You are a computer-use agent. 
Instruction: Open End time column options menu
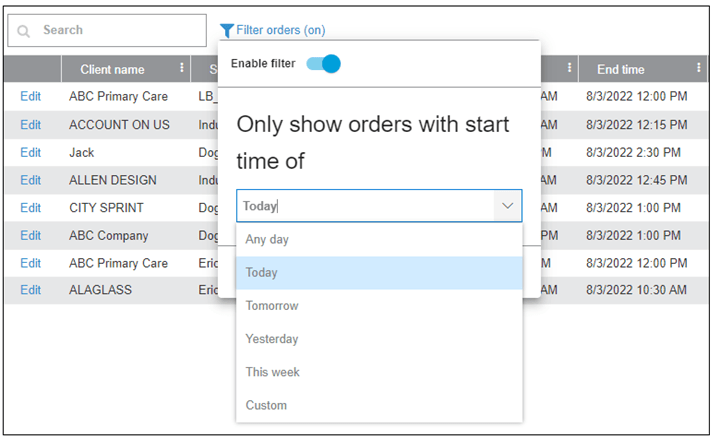(697, 69)
